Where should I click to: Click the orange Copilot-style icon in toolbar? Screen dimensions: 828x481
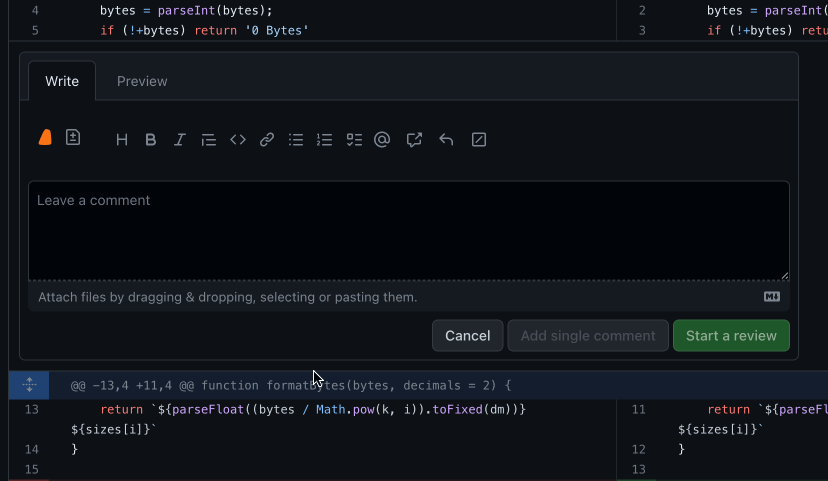45,138
